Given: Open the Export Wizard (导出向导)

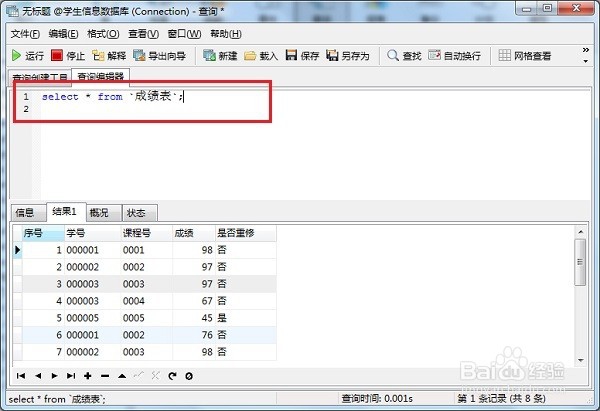Looking at the screenshot, I should tap(160, 56).
